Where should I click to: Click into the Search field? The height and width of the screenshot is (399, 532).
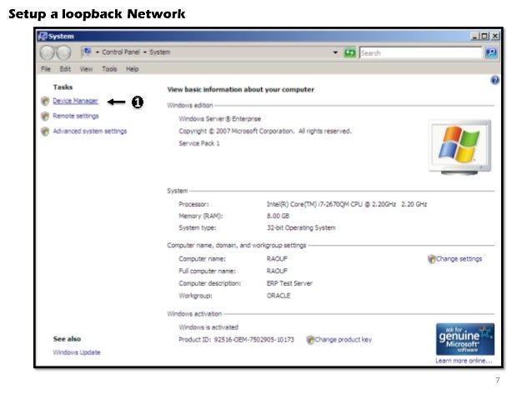pos(420,52)
